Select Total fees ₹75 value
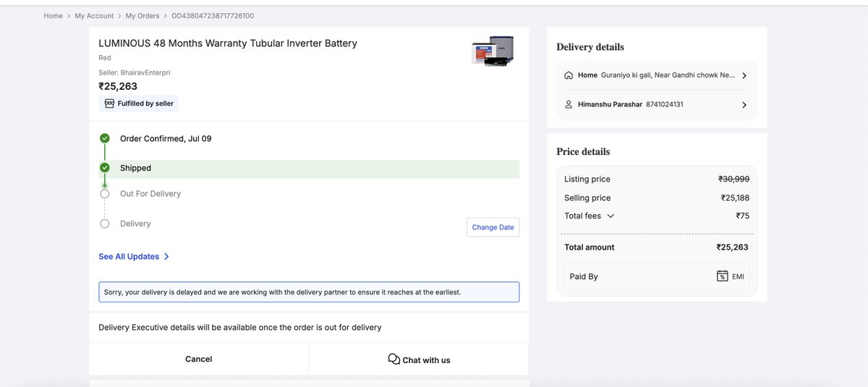 pos(742,216)
